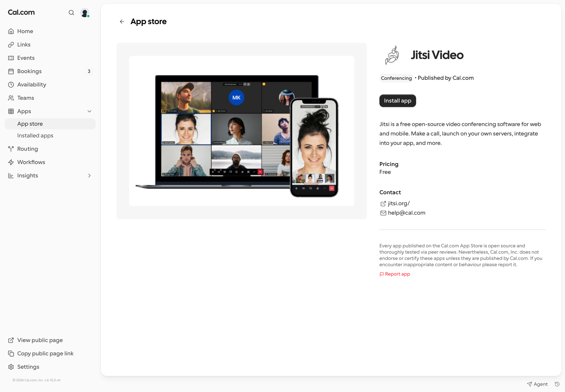Click View public page
The image size is (565, 392).
pos(50,340)
